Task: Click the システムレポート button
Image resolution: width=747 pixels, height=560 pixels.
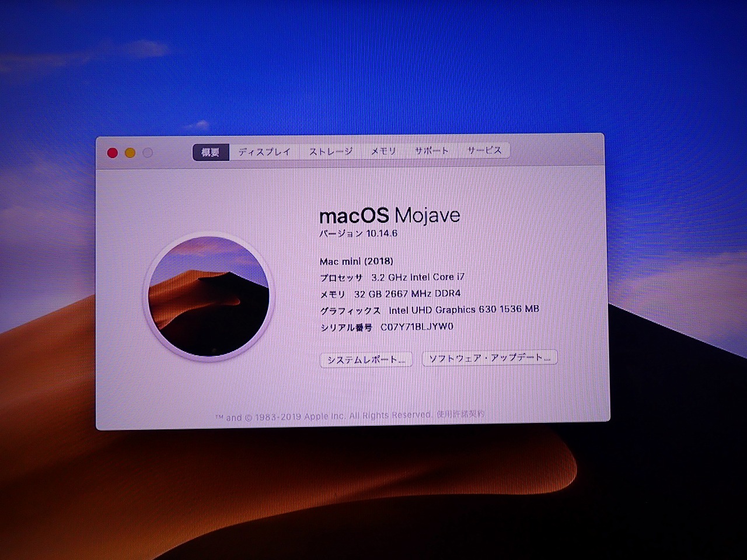Action: 366,360
